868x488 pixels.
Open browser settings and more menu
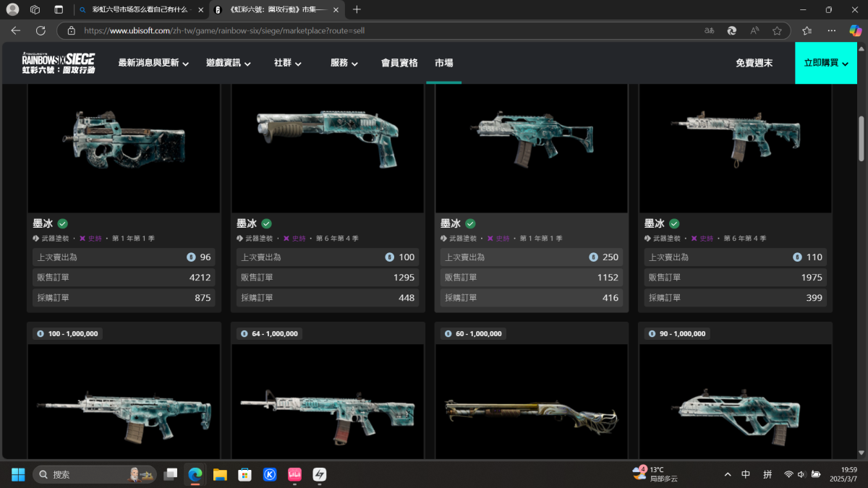click(832, 30)
